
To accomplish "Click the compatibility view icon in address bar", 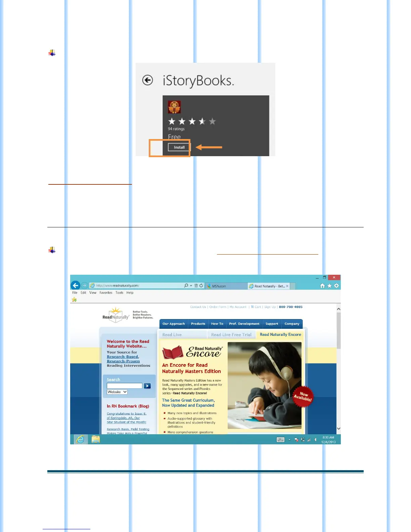I will 196,285.
